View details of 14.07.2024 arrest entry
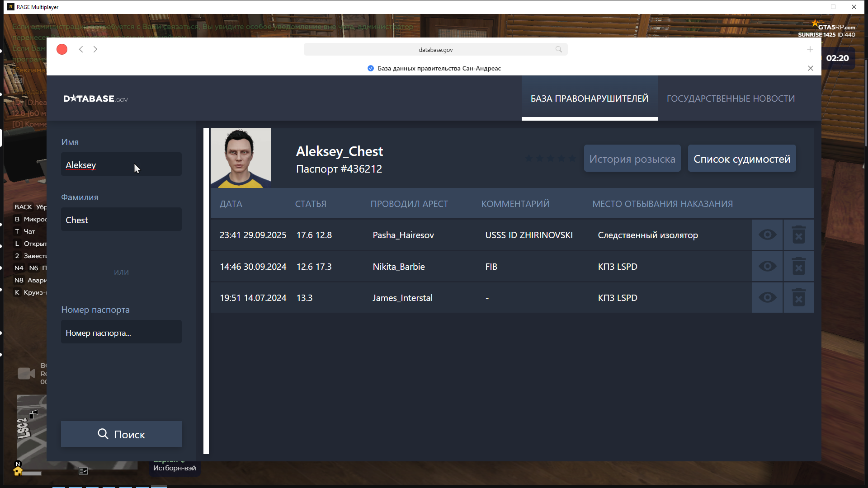The image size is (868, 488). (x=767, y=298)
